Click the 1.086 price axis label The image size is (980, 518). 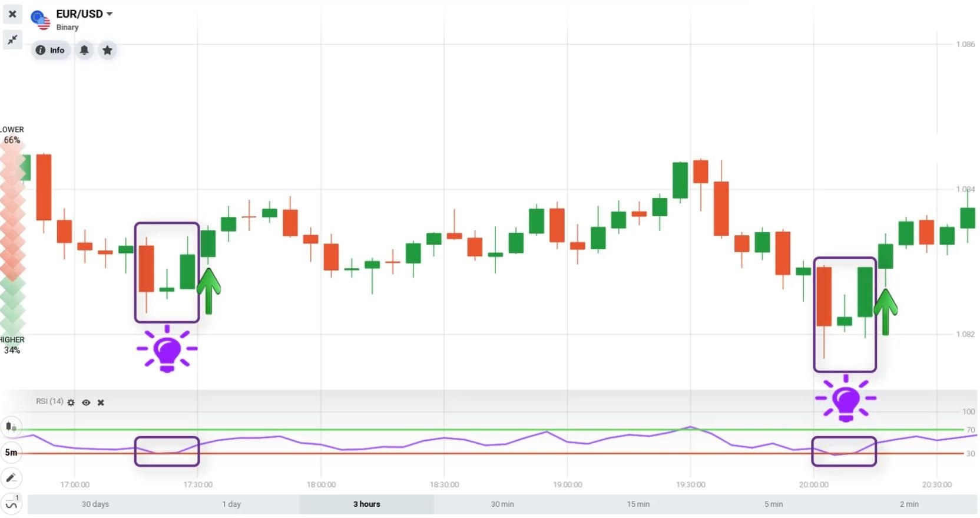pyautogui.click(x=965, y=44)
